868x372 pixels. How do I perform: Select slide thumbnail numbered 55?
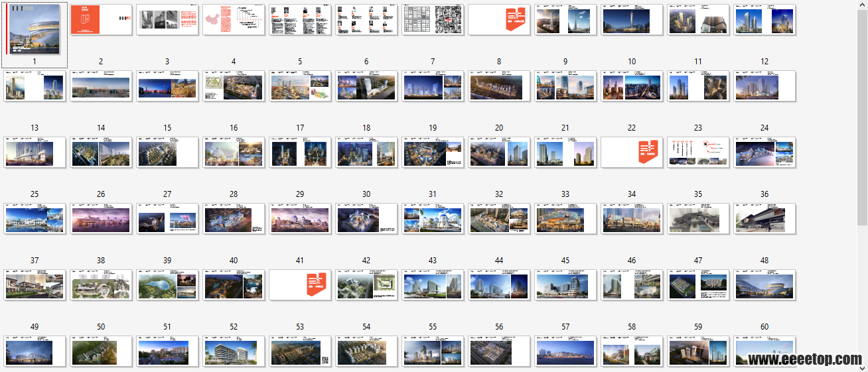[433, 285]
